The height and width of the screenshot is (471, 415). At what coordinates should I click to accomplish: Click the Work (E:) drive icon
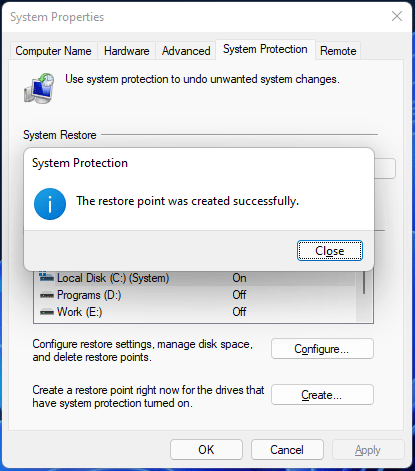click(x=47, y=312)
